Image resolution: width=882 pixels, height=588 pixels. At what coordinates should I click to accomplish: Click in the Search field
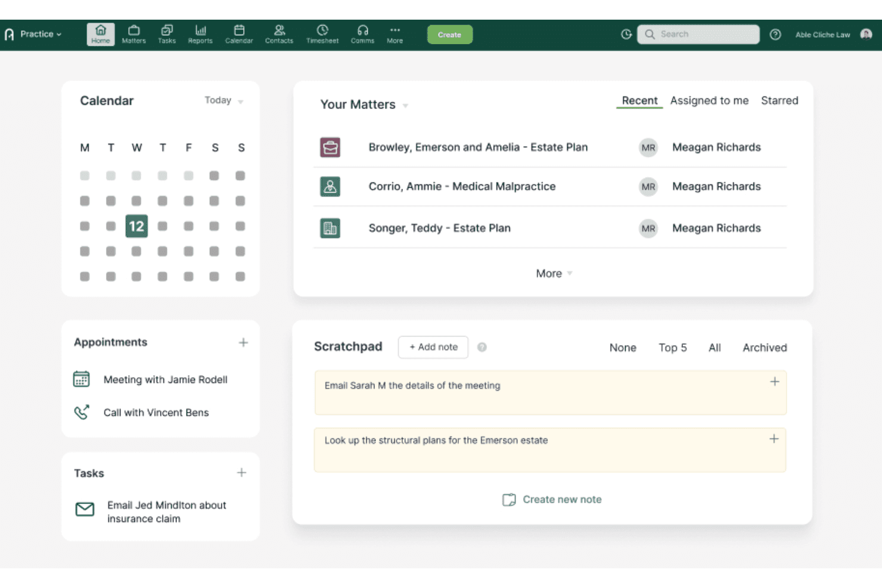[x=698, y=35]
